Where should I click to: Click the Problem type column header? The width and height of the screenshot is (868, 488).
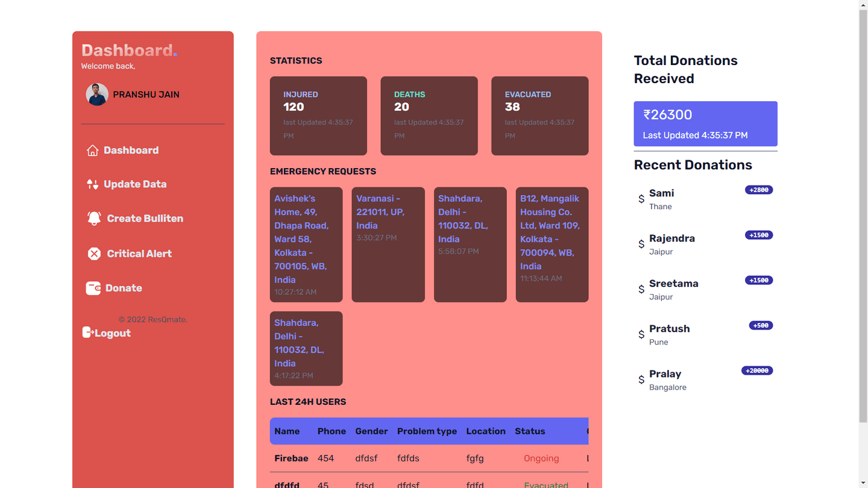(427, 431)
